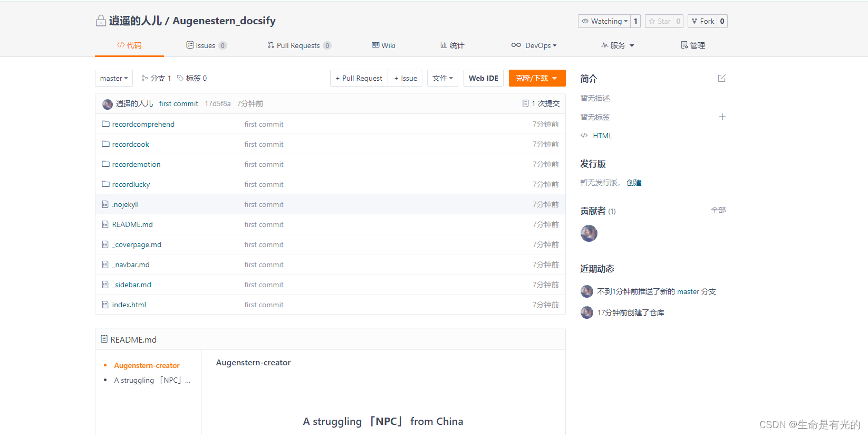Image resolution: width=868 pixels, height=435 pixels.
Task: Star this repository
Action: coord(659,21)
